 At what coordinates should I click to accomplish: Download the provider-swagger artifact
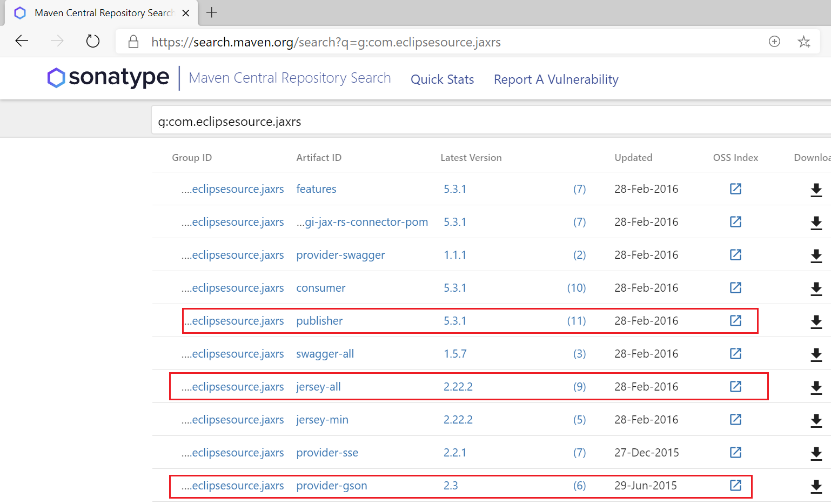[x=816, y=256]
